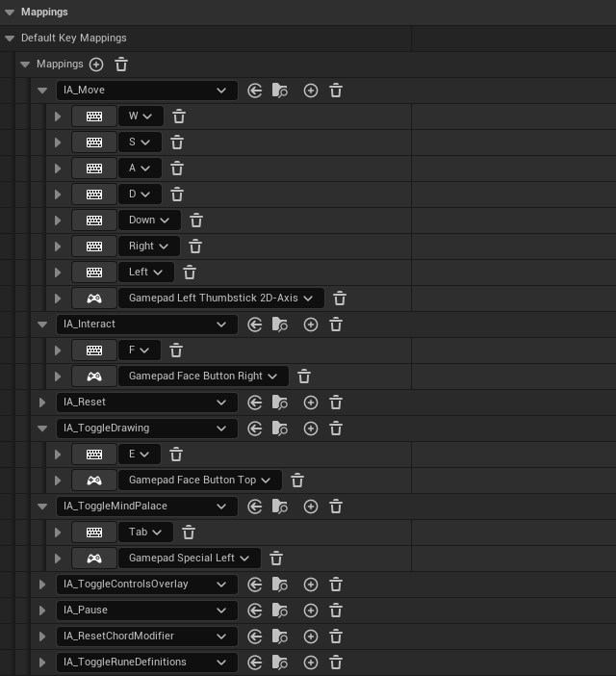This screenshot has height=676, width=616.
Task: Use selected asset arrow for IA_Move
Action: click(x=255, y=91)
